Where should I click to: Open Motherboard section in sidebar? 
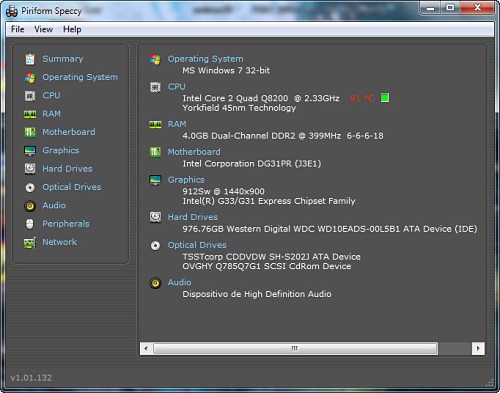[69, 132]
